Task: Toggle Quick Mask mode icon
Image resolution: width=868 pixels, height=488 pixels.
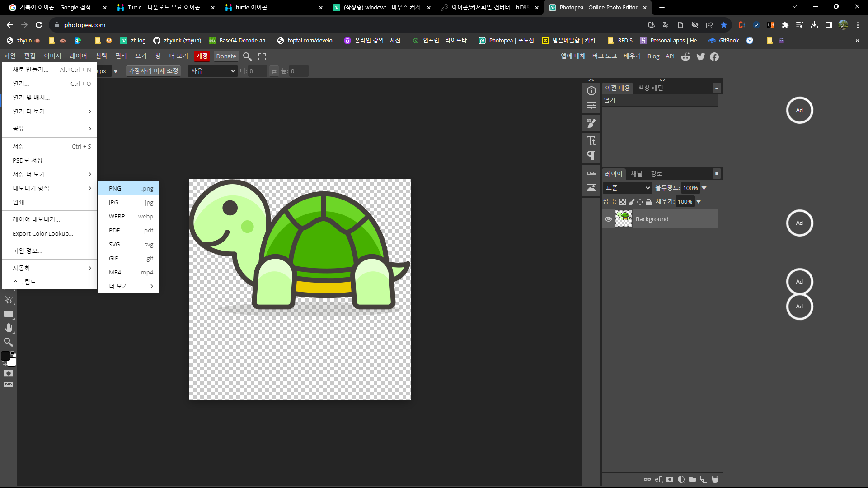Action: pyautogui.click(x=9, y=373)
